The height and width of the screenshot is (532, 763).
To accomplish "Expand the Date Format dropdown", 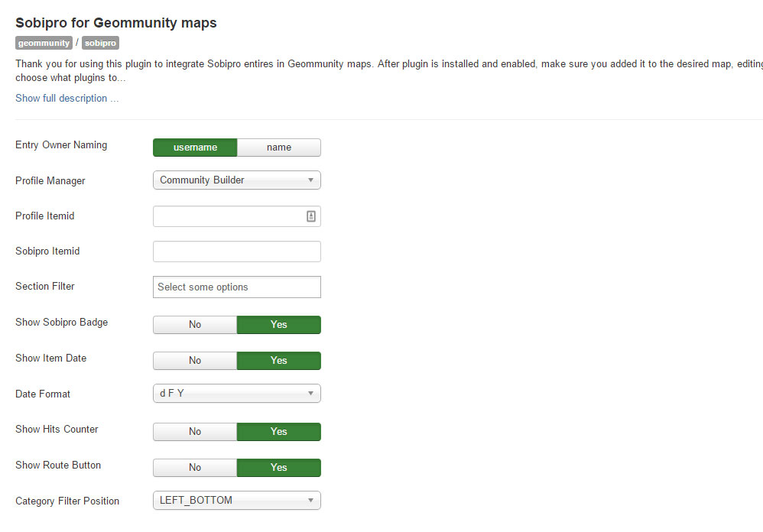I will [237, 393].
